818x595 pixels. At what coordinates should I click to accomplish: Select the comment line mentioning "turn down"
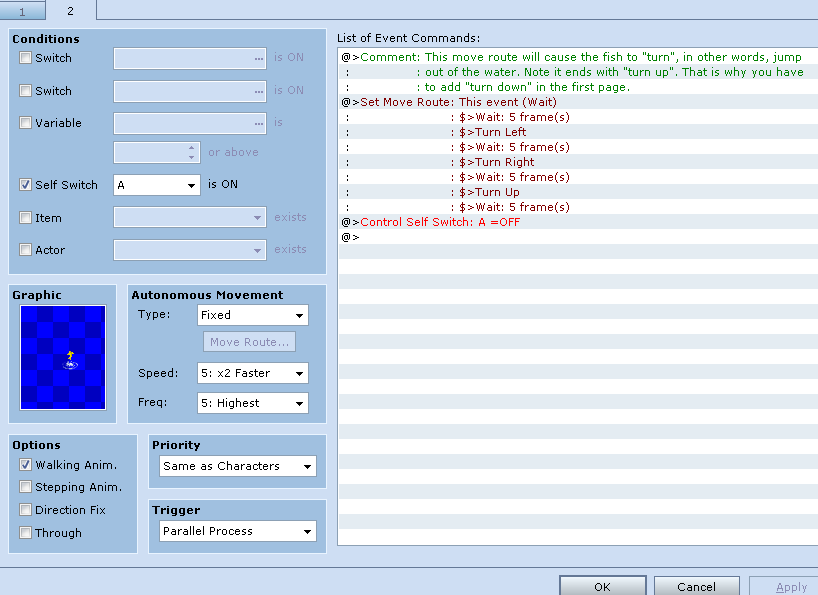[578, 87]
